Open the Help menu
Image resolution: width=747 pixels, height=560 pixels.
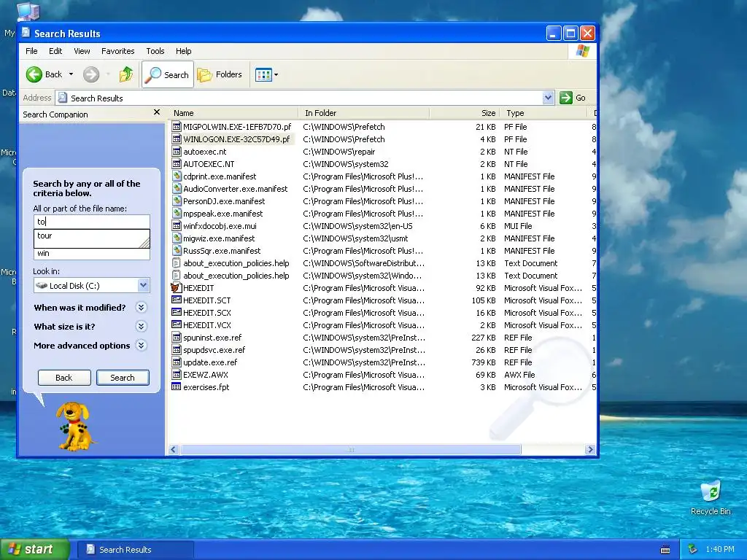click(x=183, y=51)
